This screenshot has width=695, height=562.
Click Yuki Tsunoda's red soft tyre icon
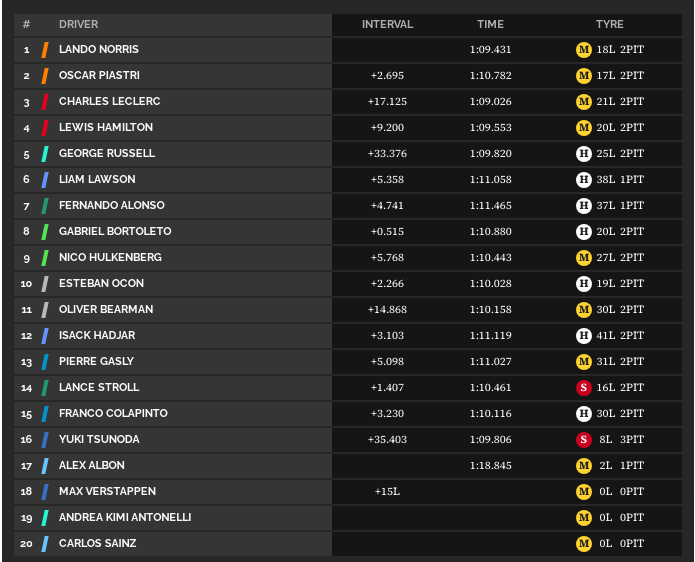coord(583,440)
